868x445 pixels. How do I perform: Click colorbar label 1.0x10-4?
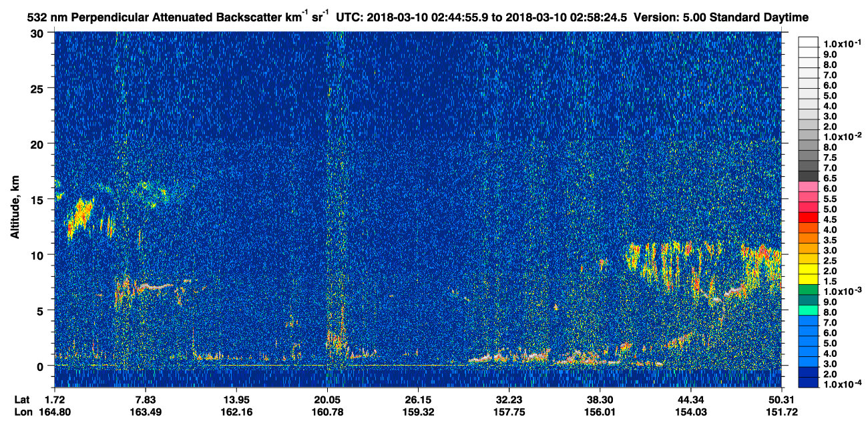pyautogui.click(x=842, y=384)
